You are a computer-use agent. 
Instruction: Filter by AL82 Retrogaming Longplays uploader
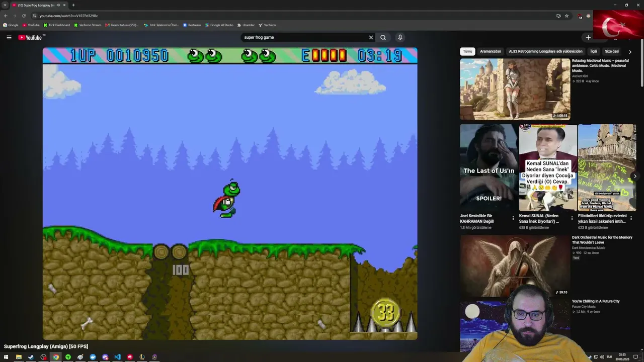[x=545, y=51]
